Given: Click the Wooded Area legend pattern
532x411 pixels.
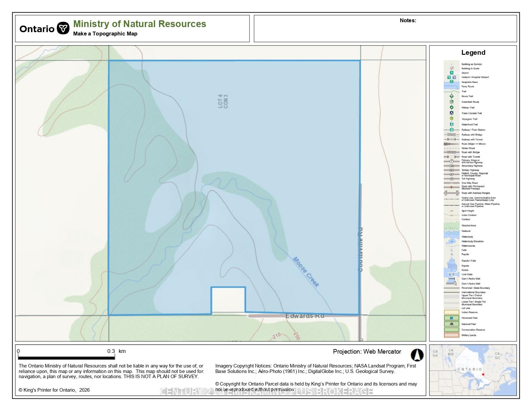Looking at the screenshot, I should [452, 225].
